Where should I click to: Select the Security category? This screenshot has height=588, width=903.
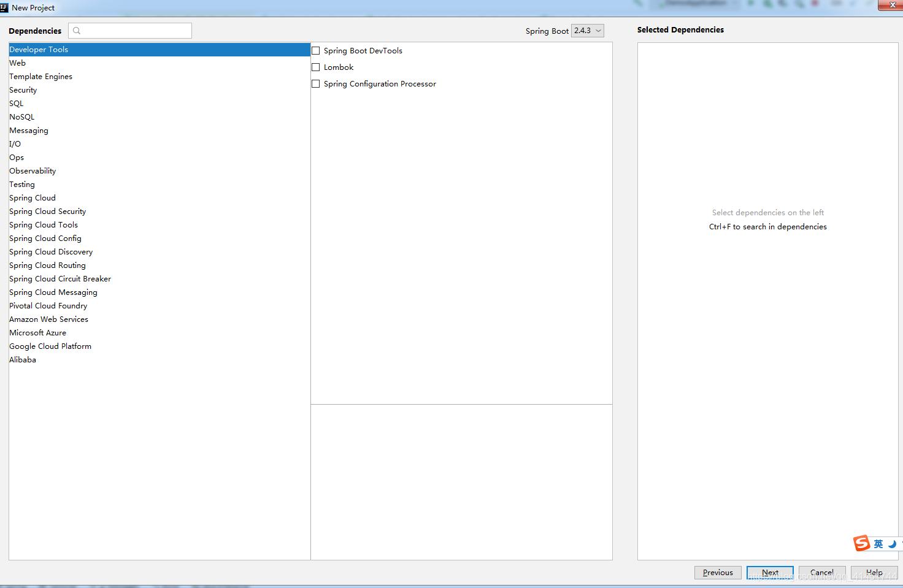159,90
